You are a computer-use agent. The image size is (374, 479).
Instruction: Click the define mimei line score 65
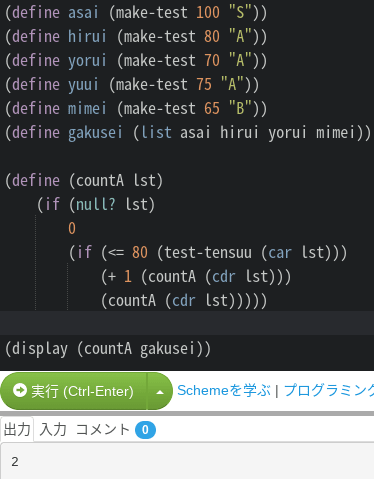pyautogui.click(x=212, y=108)
